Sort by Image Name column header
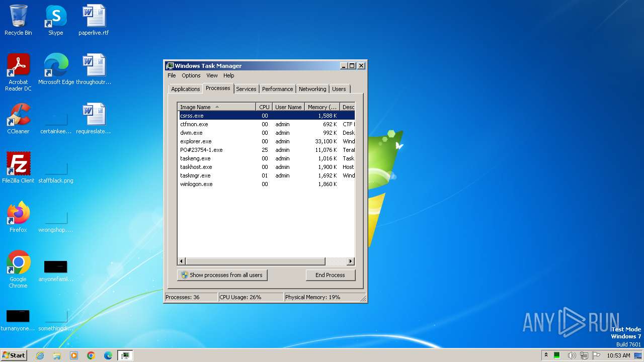Viewport: 644px width, 362px height. click(217, 107)
